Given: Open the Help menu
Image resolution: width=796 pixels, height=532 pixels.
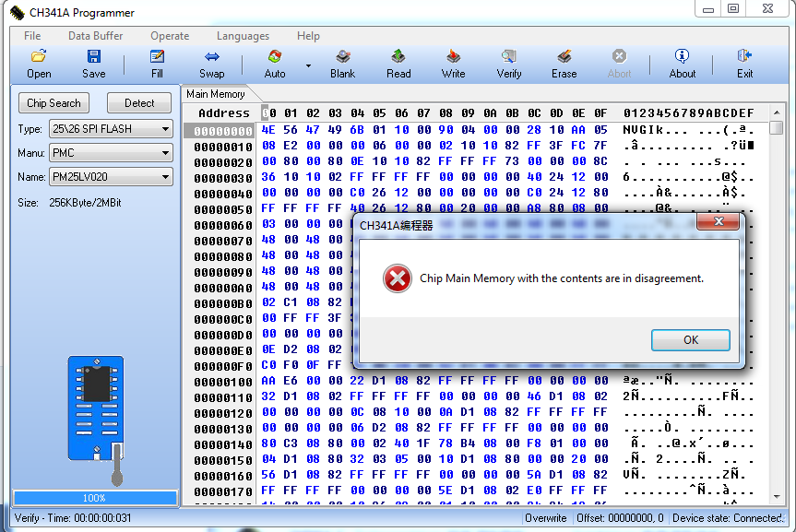Looking at the screenshot, I should 308,36.
